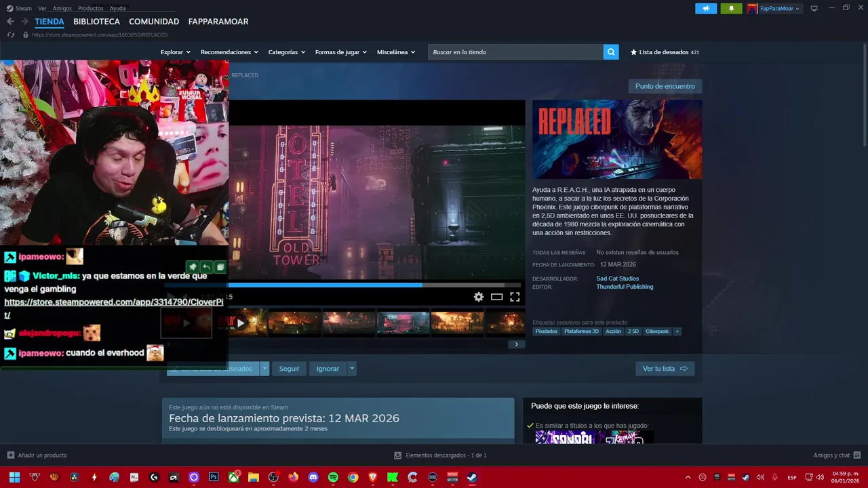Select the pink neon screenshot thumbnail

(403, 323)
